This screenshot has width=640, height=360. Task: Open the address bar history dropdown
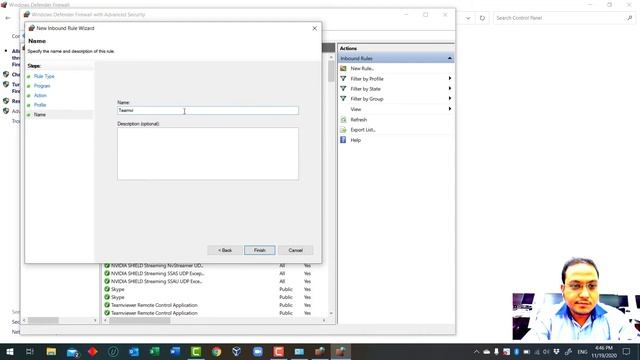(x=468, y=18)
